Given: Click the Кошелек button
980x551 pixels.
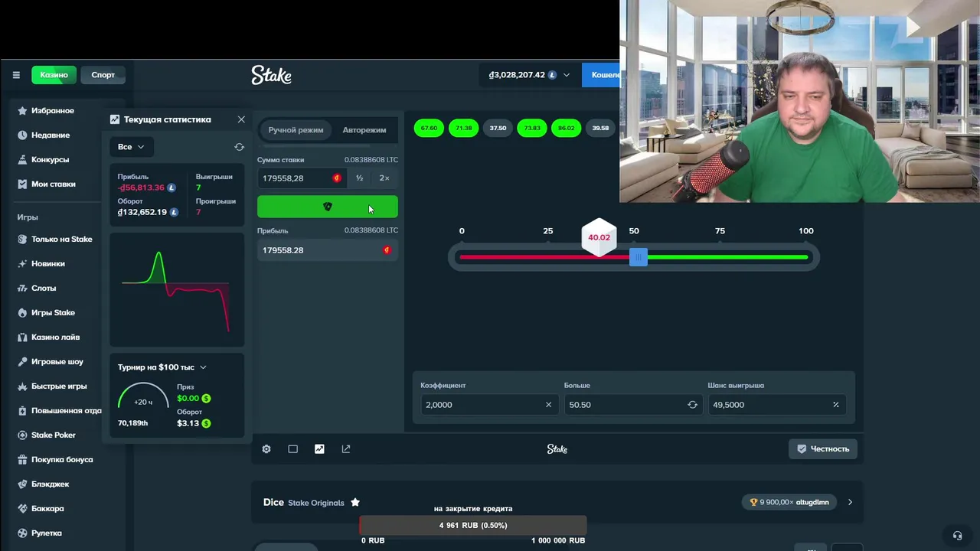Looking at the screenshot, I should pos(602,75).
